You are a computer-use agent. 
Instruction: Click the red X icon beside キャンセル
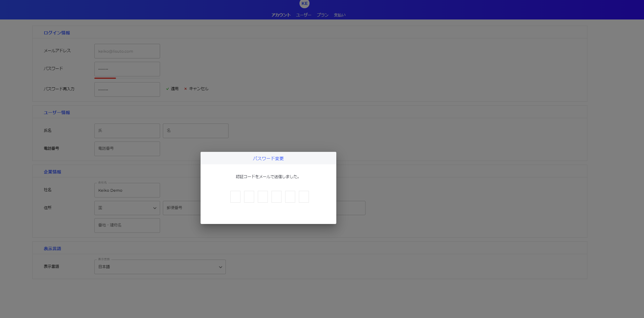tap(185, 89)
